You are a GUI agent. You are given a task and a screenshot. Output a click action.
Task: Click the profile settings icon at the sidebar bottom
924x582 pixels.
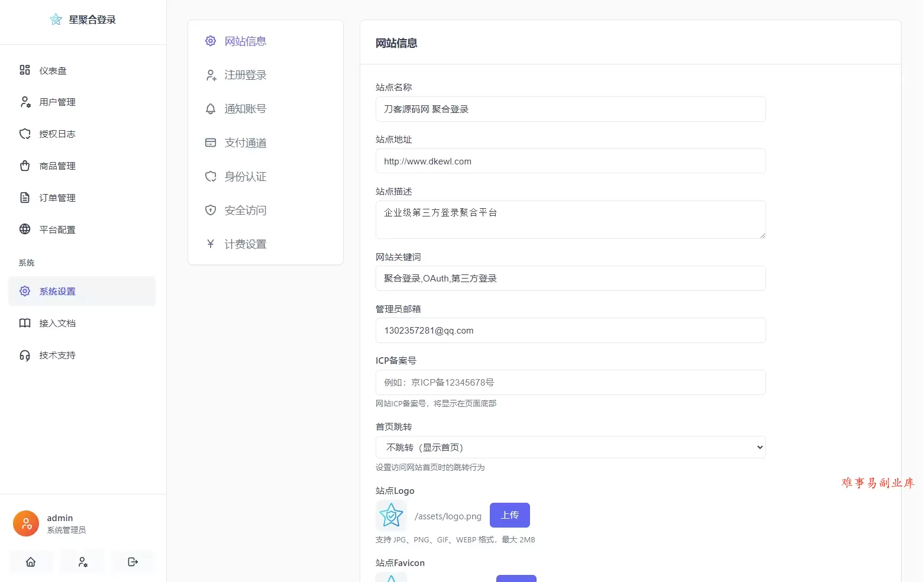[83, 562]
